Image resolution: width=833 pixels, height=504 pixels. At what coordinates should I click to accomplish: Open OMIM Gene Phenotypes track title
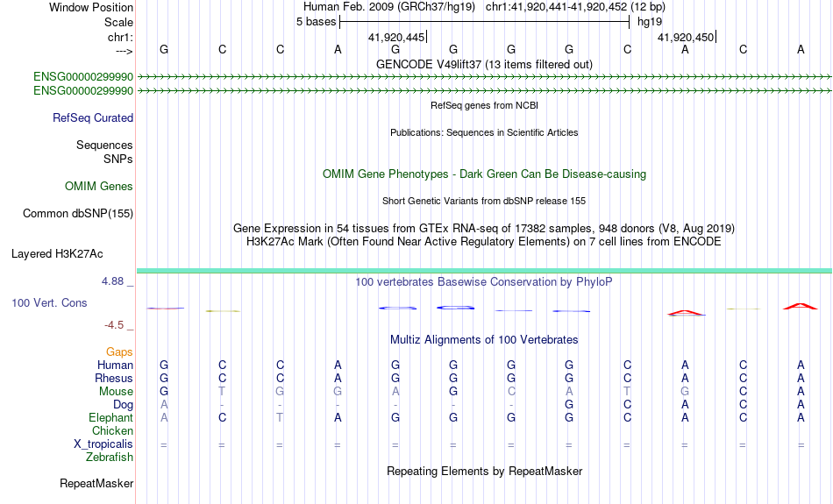[x=484, y=174]
